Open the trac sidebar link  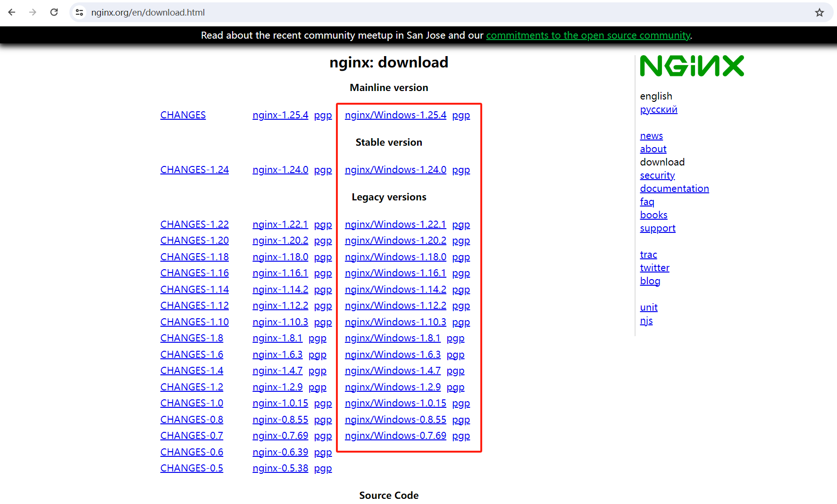tap(648, 255)
